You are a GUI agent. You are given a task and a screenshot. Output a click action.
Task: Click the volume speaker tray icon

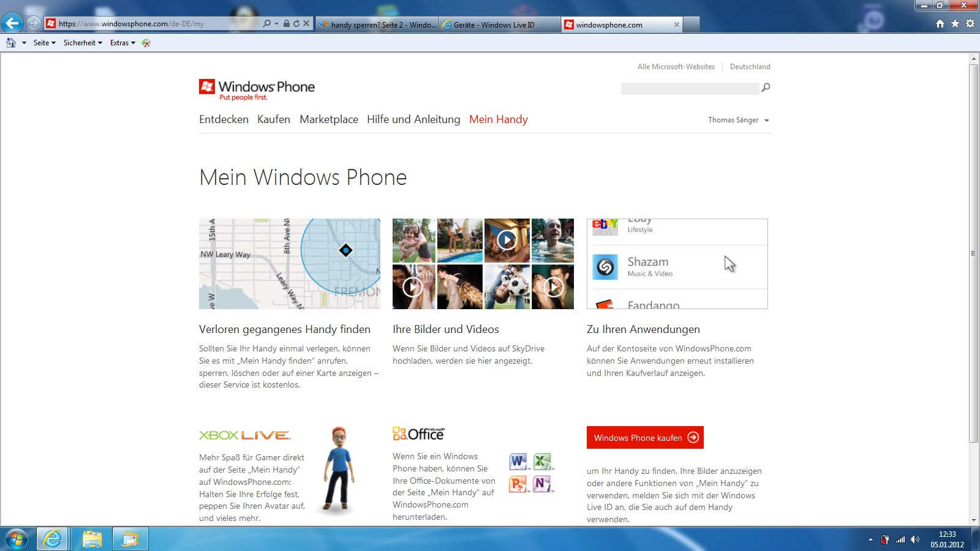pos(915,539)
